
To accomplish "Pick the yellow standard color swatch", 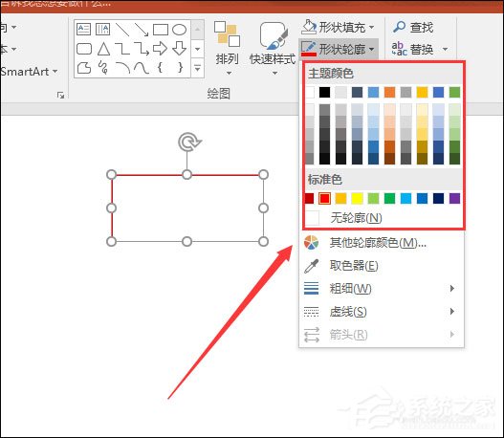I will [x=357, y=198].
